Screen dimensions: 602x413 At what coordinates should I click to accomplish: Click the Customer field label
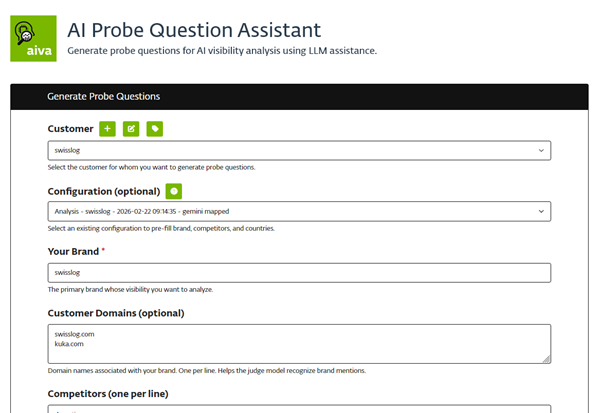70,129
